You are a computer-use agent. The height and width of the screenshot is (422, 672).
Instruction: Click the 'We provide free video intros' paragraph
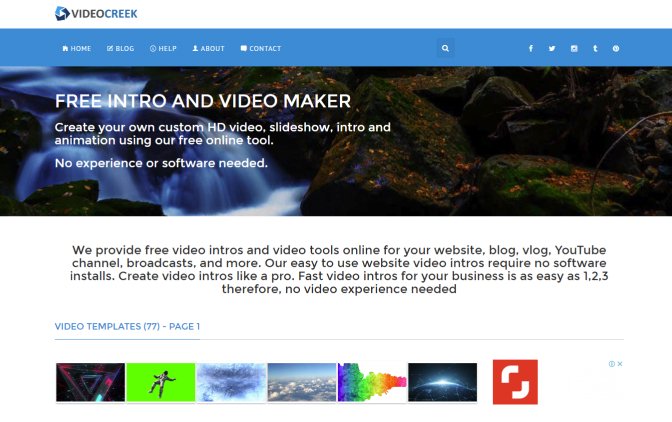tap(339, 269)
